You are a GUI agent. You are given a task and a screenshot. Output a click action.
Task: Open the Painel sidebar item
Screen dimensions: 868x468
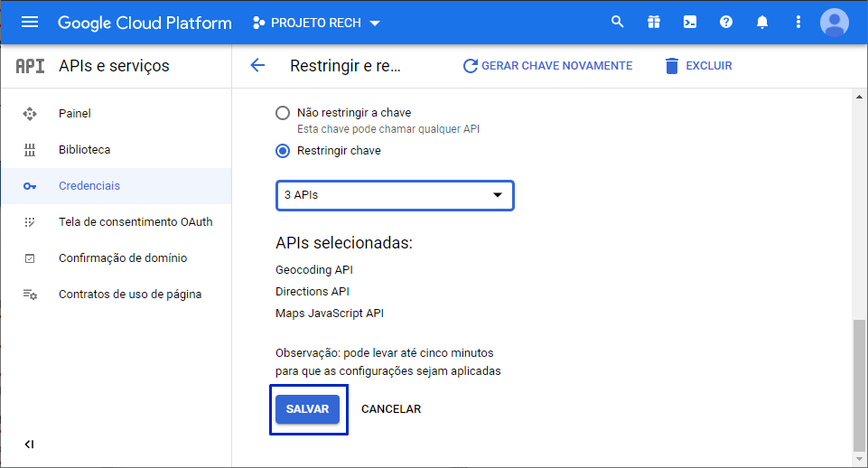(x=75, y=114)
